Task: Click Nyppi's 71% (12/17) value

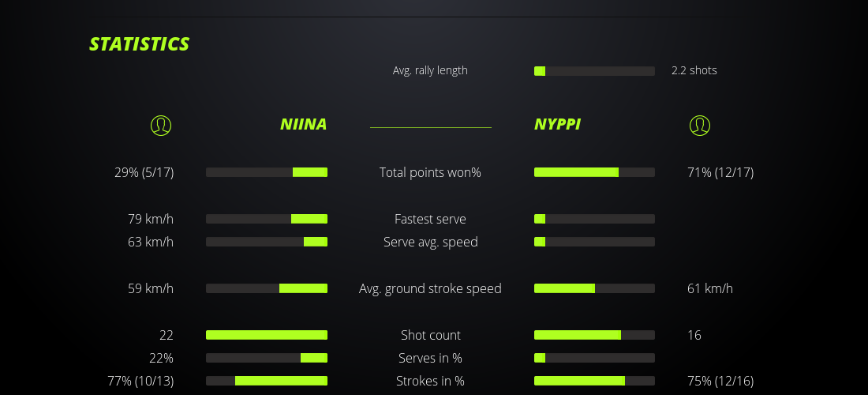Action: [720, 172]
